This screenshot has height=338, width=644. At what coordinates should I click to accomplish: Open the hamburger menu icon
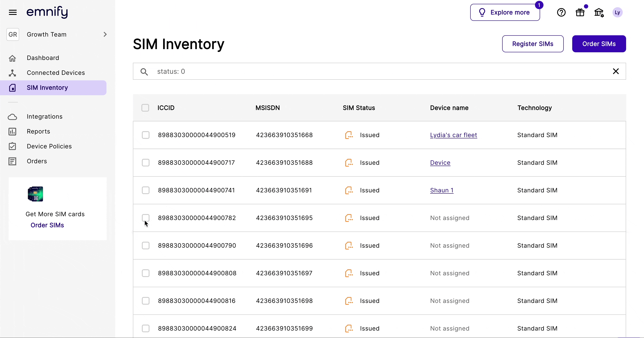click(x=13, y=12)
